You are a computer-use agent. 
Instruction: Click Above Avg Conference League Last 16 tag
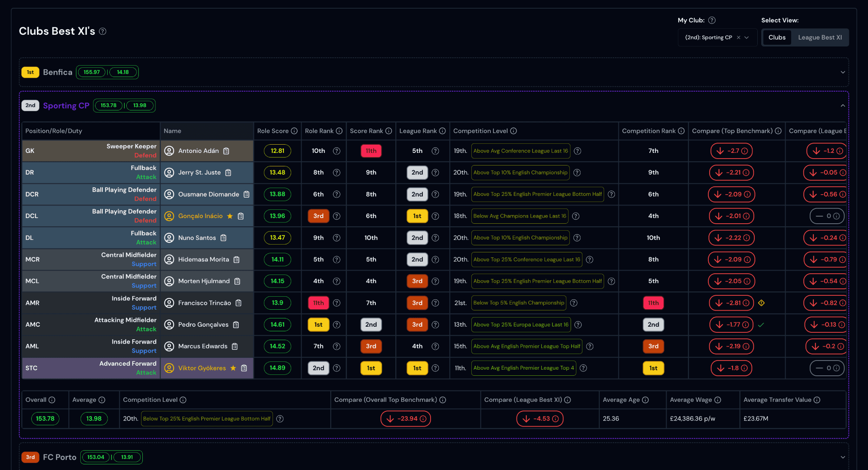(521, 151)
